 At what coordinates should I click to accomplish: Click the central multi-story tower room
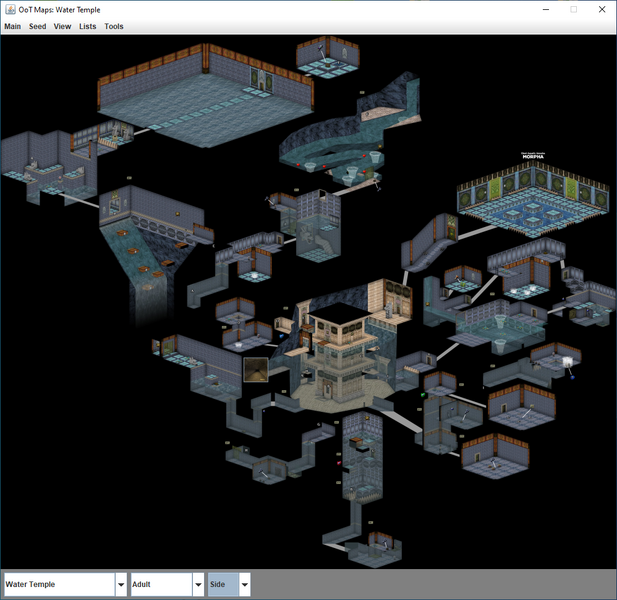(341, 352)
